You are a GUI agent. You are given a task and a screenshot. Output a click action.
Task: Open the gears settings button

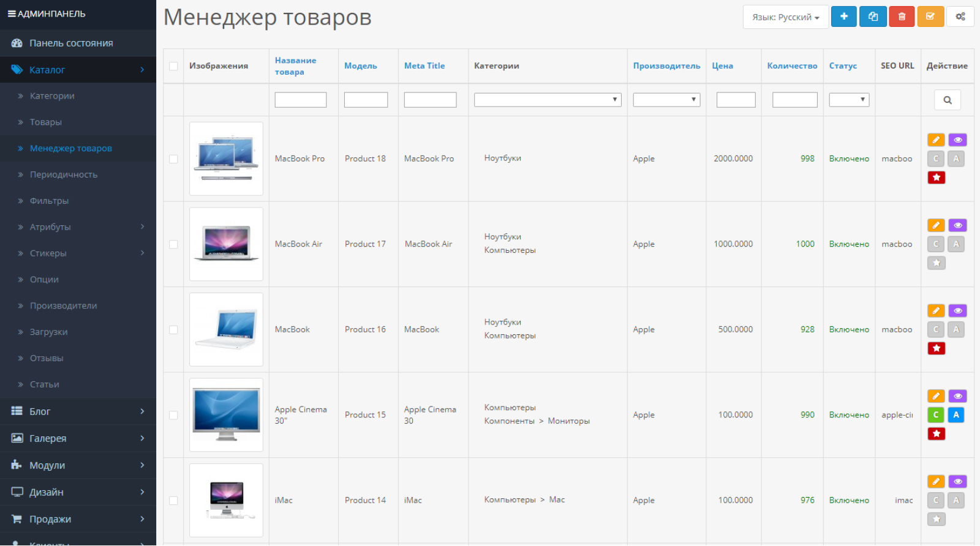(x=960, y=17)
